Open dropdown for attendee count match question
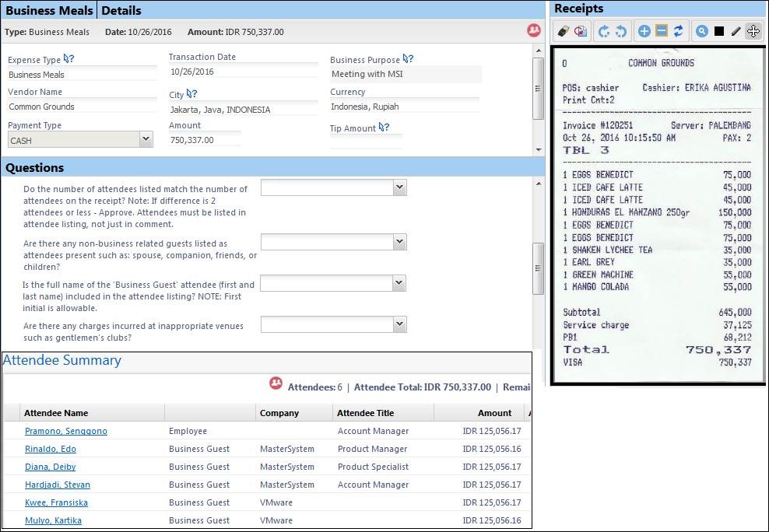The width and height of the screenshot is (769, 532). (x=399, y=187)
